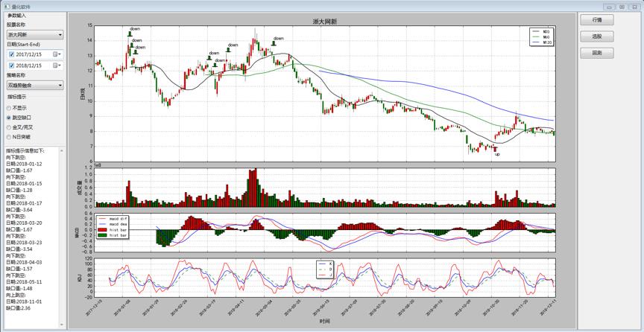
Task: Click the MACD legend box
Action: pos(113,226)
